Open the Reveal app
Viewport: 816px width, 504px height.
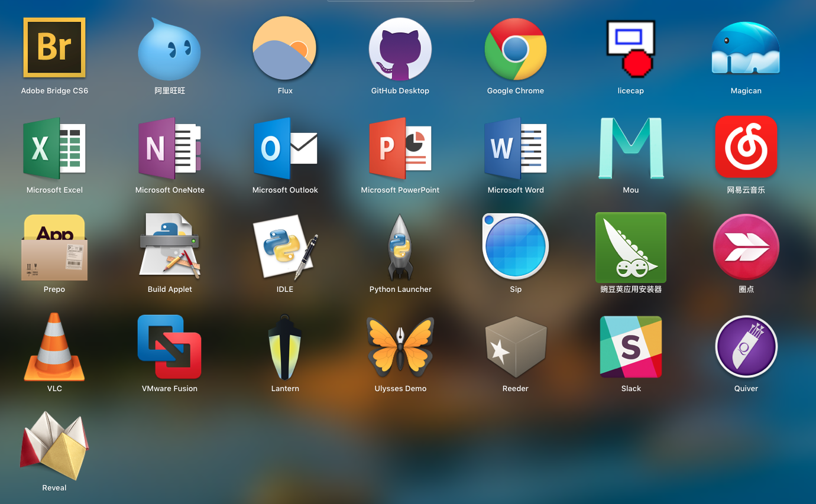(x=54, y=446)
